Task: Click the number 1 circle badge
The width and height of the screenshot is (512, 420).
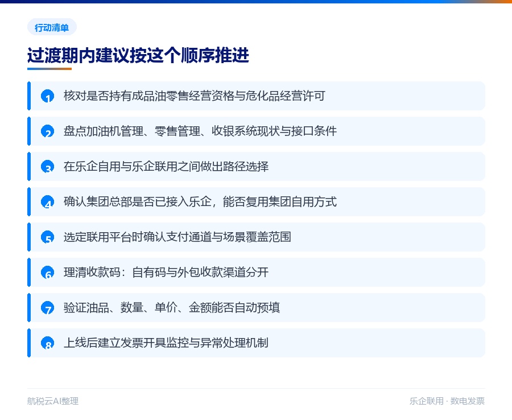Action: tap(47, 96)
